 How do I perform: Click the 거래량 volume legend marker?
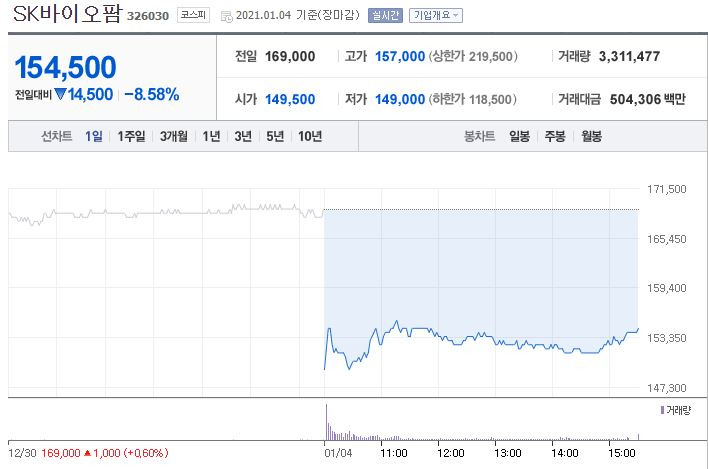click(x=662, y=410)
